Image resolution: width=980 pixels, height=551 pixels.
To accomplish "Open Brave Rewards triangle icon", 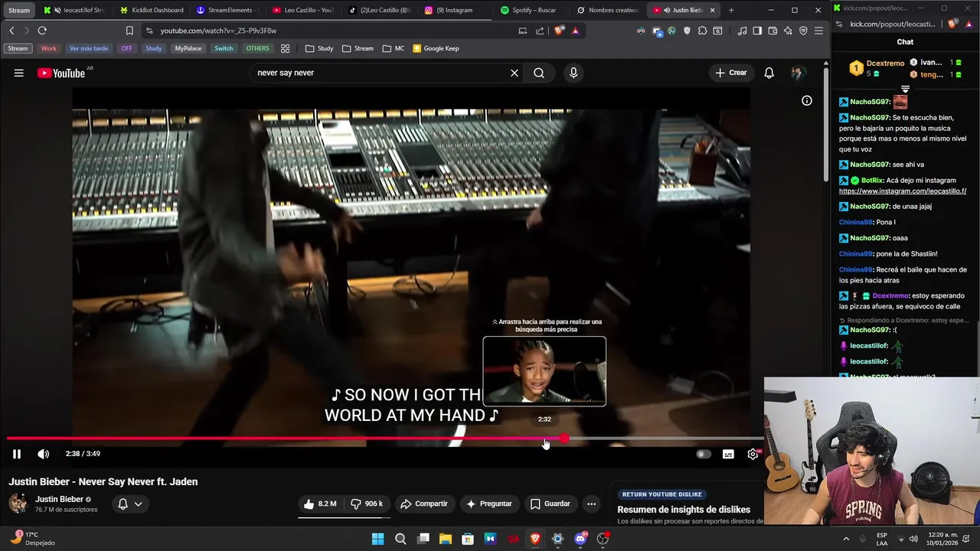I will tap(575, 31).
